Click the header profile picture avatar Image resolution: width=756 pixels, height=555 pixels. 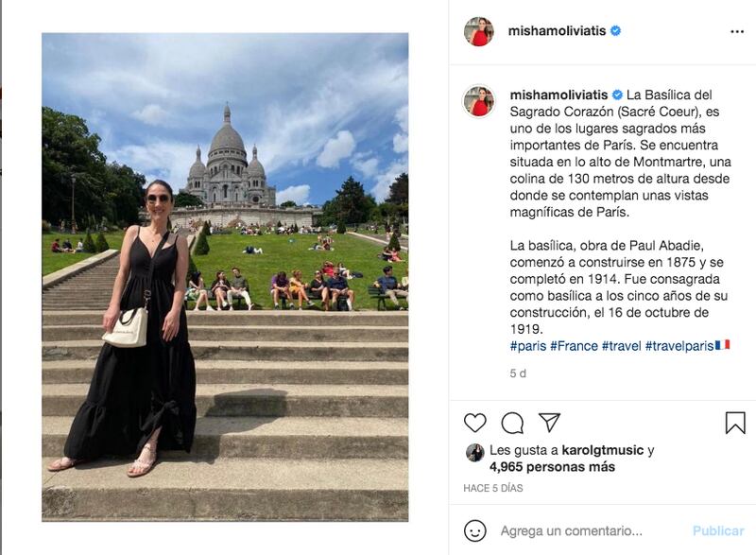(479, 31)
